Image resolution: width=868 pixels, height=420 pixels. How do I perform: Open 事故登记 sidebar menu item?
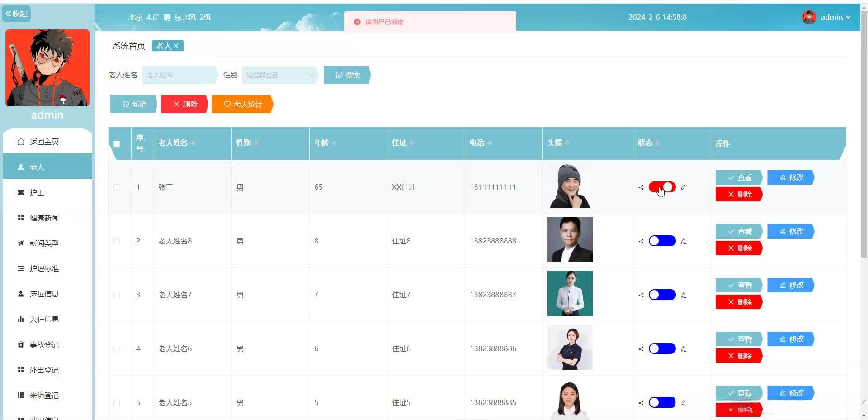47,344
